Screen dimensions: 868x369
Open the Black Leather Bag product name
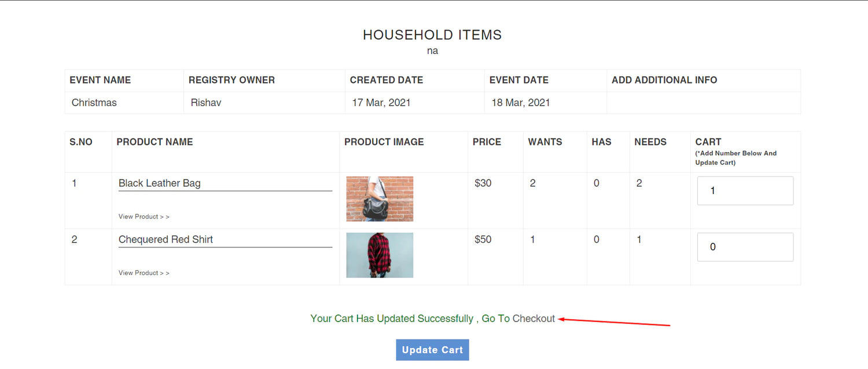pyautogui.click(x=160, y=183)
